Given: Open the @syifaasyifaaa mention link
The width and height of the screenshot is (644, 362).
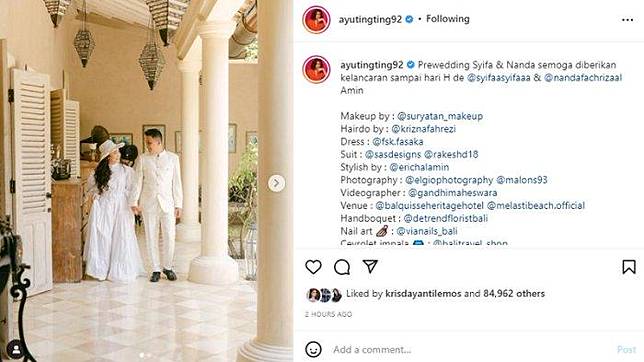Looking at the screenshot, I should coord(499,78).
